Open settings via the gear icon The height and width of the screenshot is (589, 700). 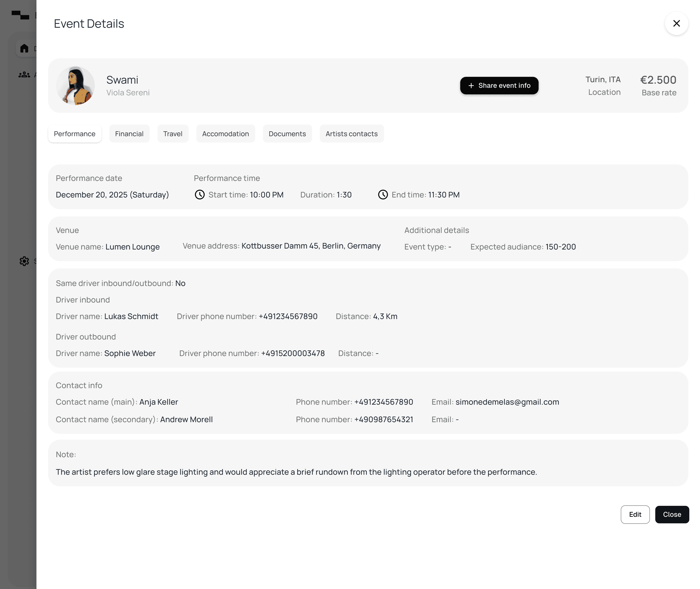[x=24, y=261]
